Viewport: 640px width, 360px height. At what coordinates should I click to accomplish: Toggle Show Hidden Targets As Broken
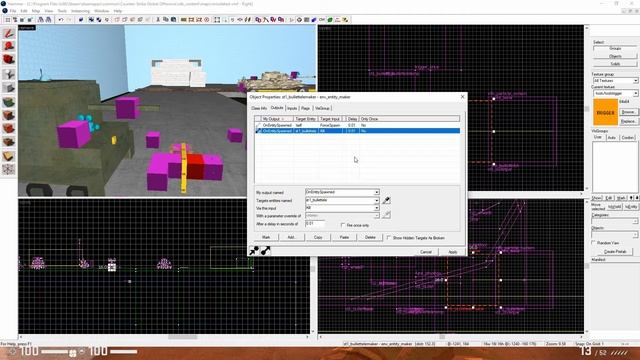[389, 237]
